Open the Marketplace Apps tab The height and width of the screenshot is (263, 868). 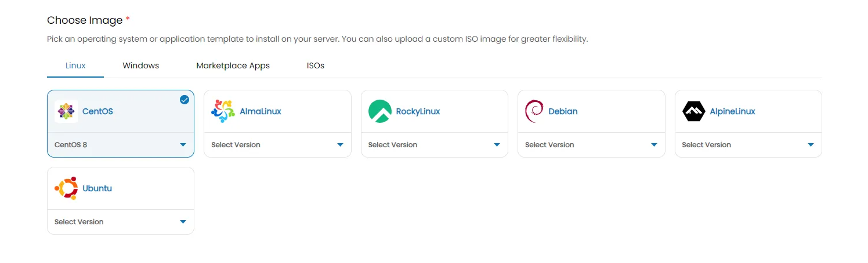click(233, 65)
